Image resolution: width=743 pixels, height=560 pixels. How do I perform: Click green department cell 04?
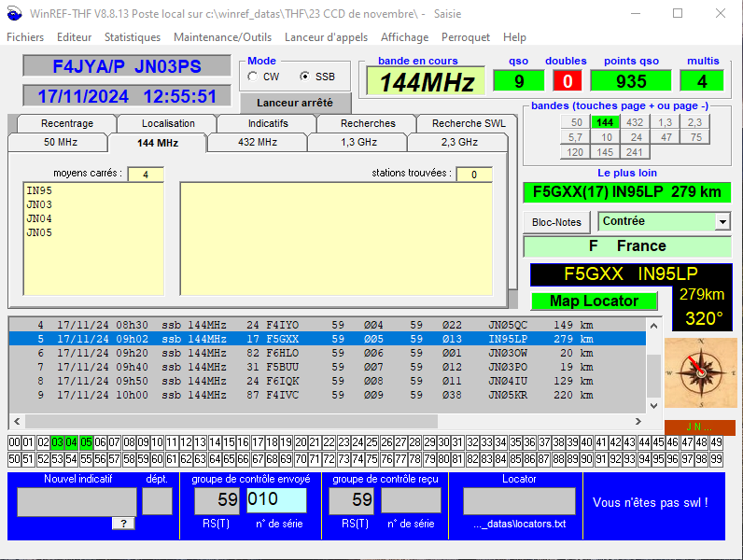(72, 442)
